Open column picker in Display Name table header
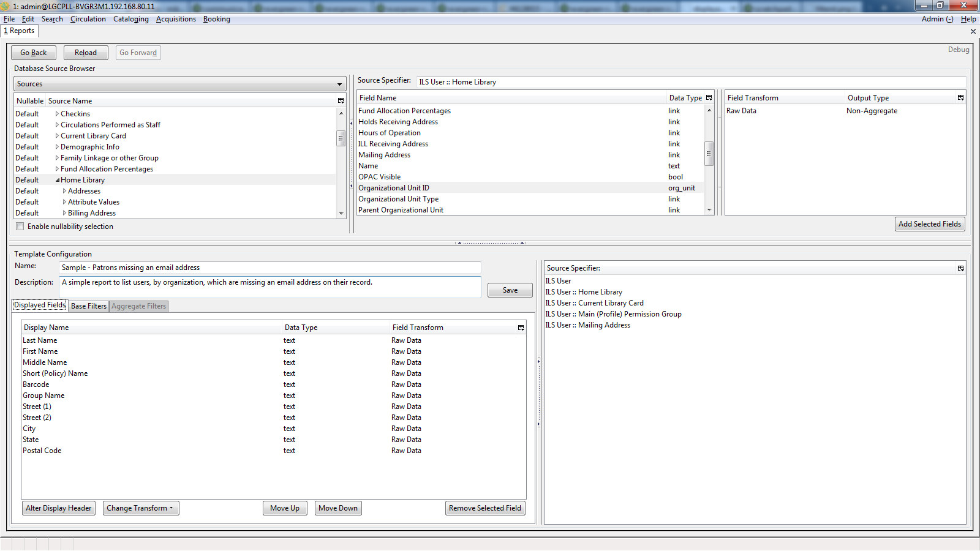Viewport: 980px width, 551px height. 521,328
